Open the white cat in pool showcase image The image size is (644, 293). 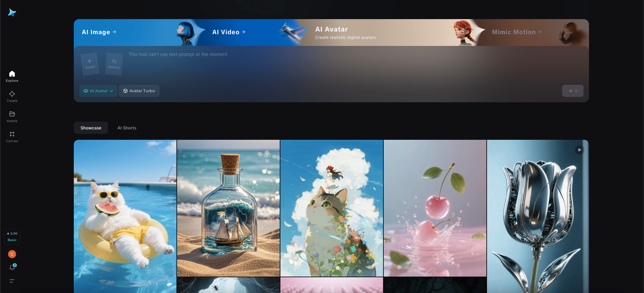(125, 216)
